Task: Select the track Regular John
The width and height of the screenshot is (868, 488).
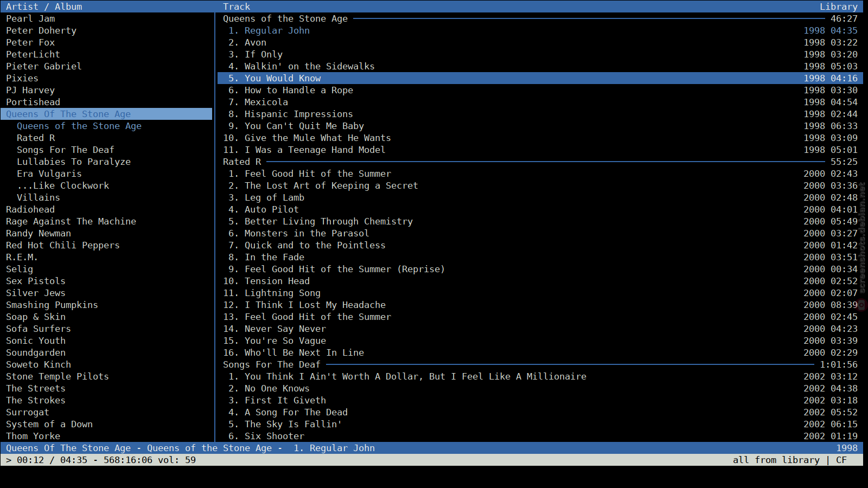Action: (x=540, y=30)
